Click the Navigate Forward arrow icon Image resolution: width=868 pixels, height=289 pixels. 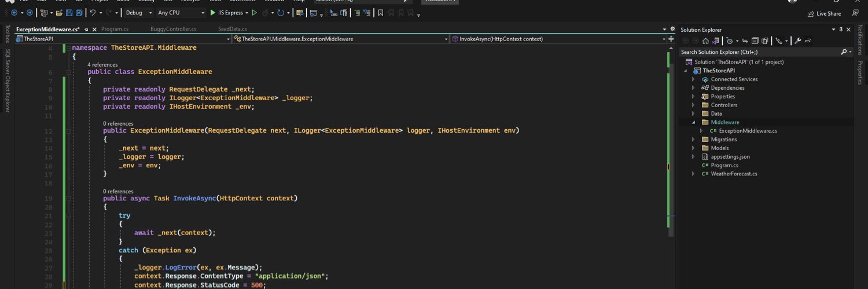coord(29,13)
